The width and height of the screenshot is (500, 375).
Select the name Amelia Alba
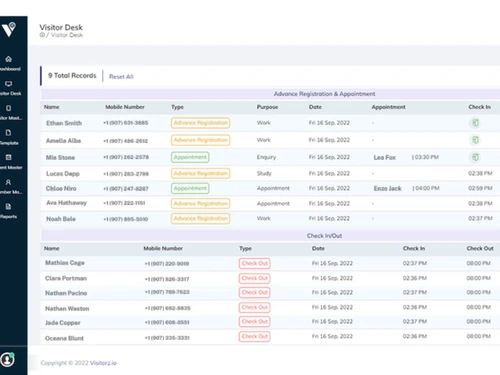(63, 141)
